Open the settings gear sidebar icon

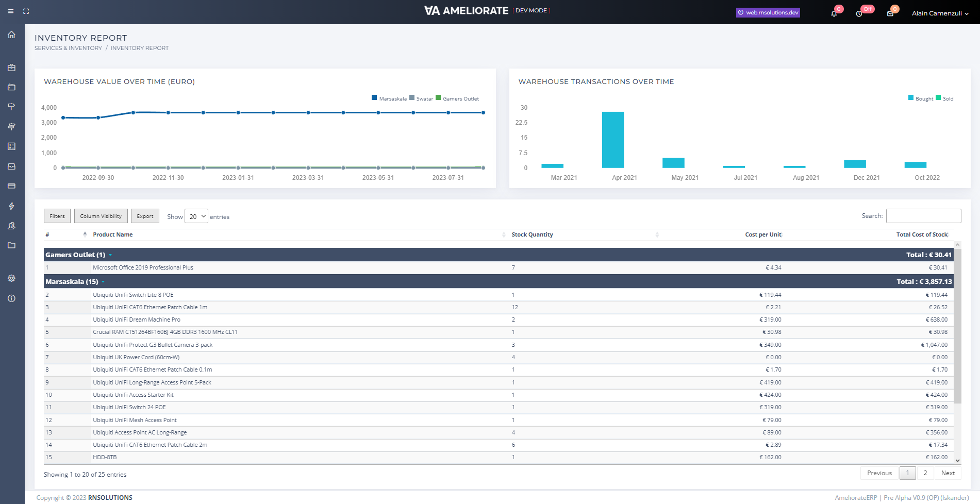click(x=11, y=278)
